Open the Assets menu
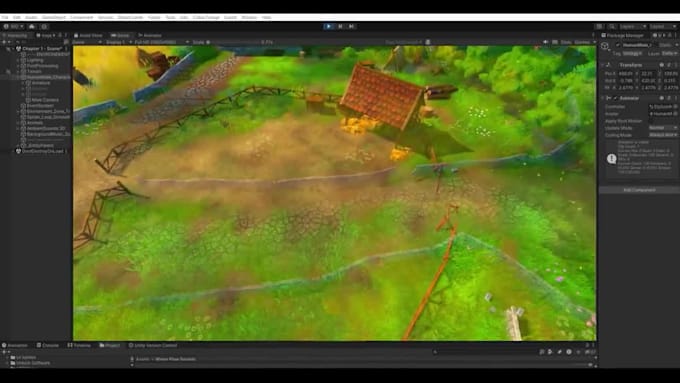The width and height of the screenshot is (680, 383). coord(31,17)
